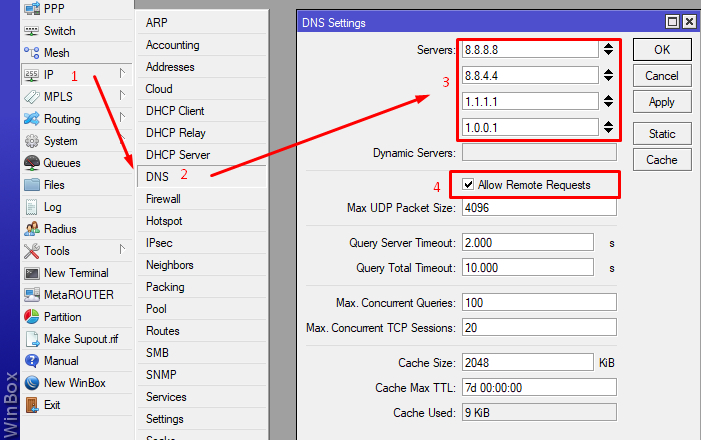The image size is (701, 440).
Task: Click the IP menu icon
Action: [32, 75]
